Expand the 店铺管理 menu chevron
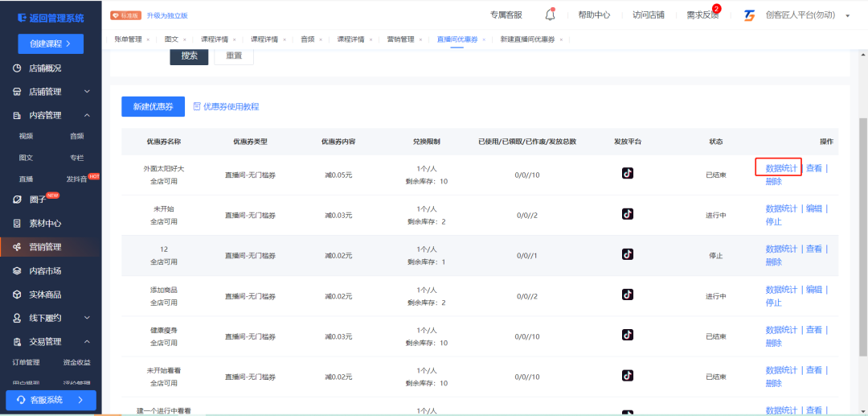 tap(87, 92)
